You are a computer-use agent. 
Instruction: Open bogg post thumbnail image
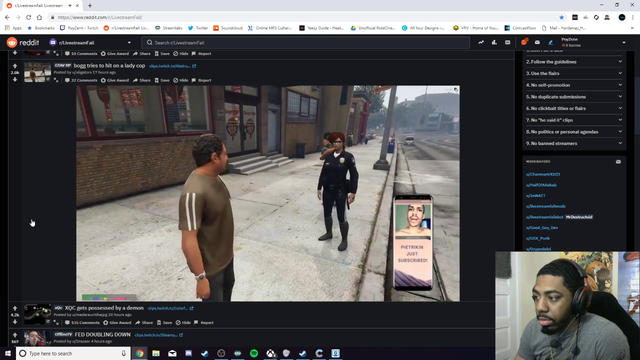coord(38,72)
